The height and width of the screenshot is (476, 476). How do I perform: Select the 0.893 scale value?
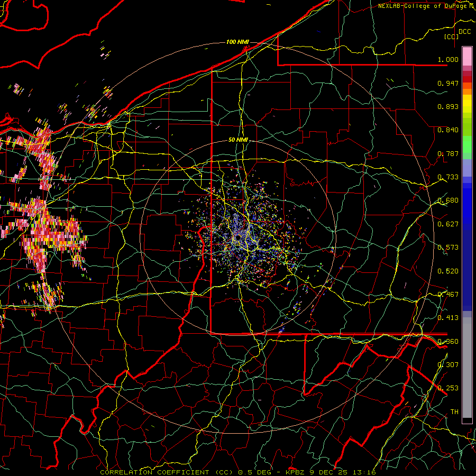click(x=448, y=106)
